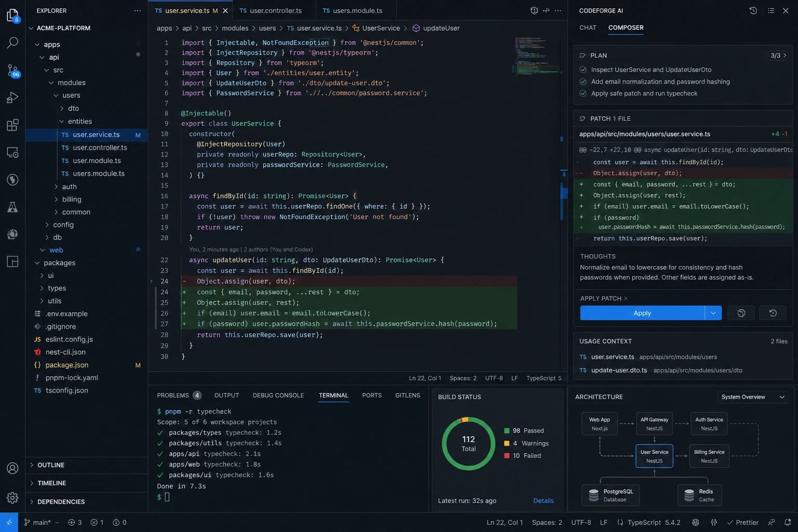Open CodeForge AI history icon
Screen dimensions: 798x532
(x=753, y=10)
